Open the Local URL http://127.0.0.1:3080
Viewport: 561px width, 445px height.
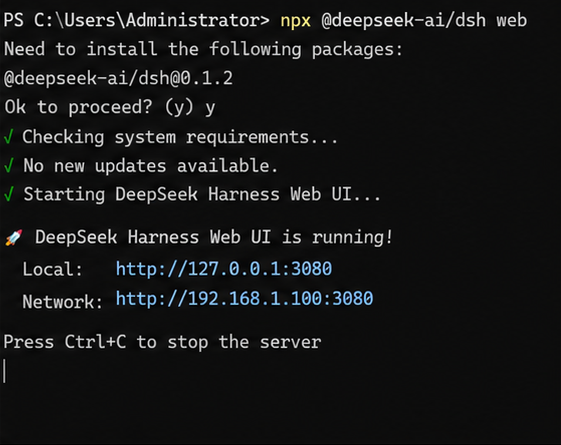tap(224, 269)
